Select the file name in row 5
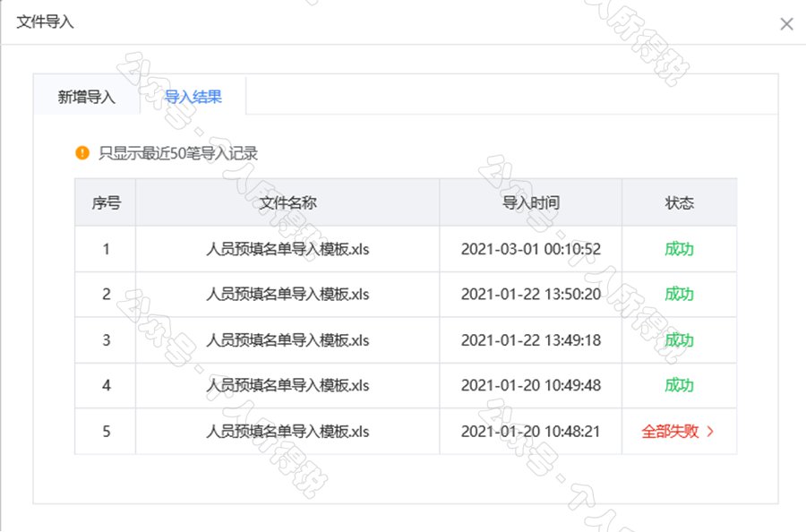 point(287,432)
